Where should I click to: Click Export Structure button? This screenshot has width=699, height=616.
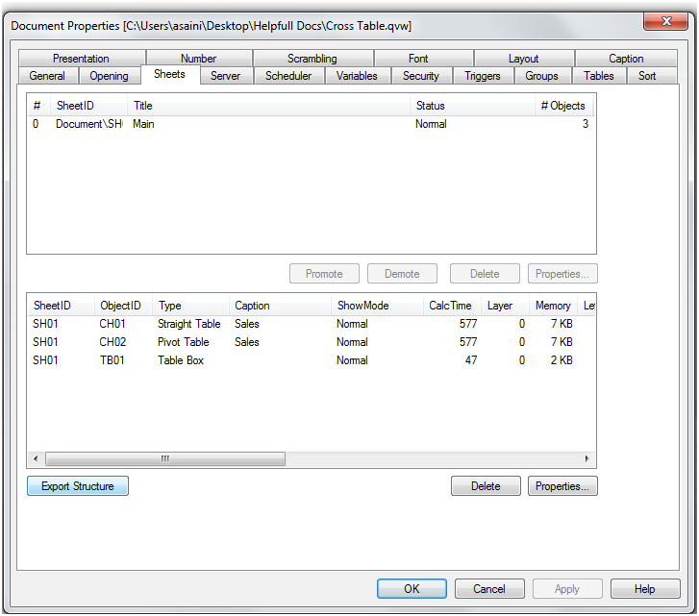[78, 486]
